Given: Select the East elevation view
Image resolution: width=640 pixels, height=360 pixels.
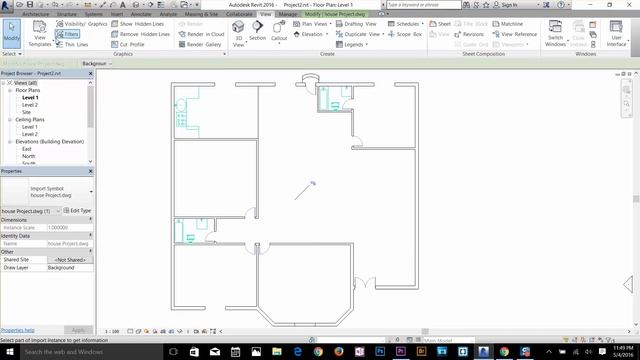Looking at the screenshot, I should tap(27, 149).
